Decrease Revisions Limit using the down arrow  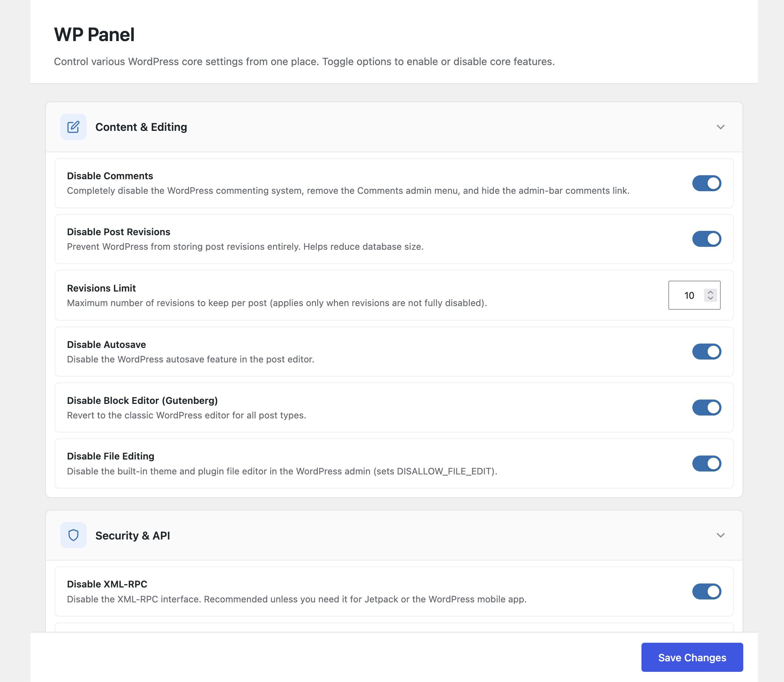pyautogui.click(x=710, y=298)
